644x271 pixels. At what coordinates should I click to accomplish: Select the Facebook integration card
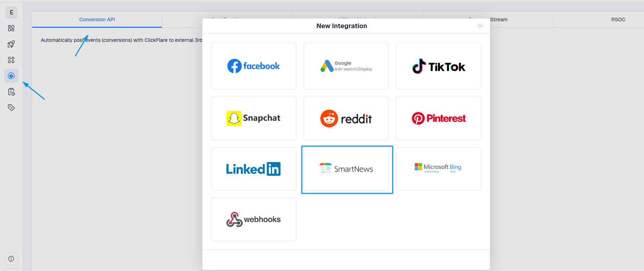[x=253, y=66]
